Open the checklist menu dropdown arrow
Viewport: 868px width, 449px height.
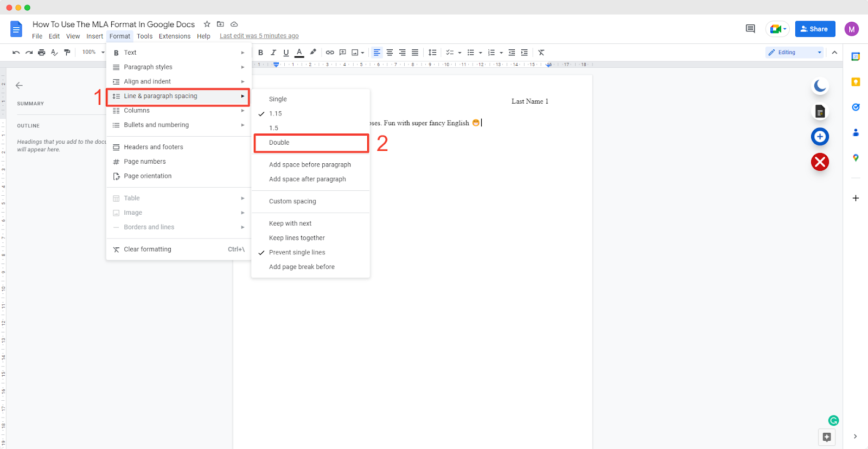pyautogui.click(x=459, y=53)
